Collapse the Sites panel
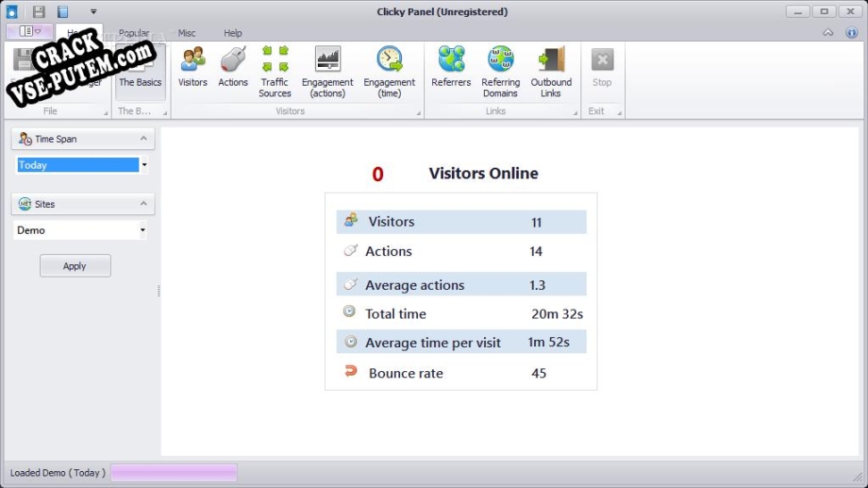This screenshot has width=868, height=488. (144, 203)
